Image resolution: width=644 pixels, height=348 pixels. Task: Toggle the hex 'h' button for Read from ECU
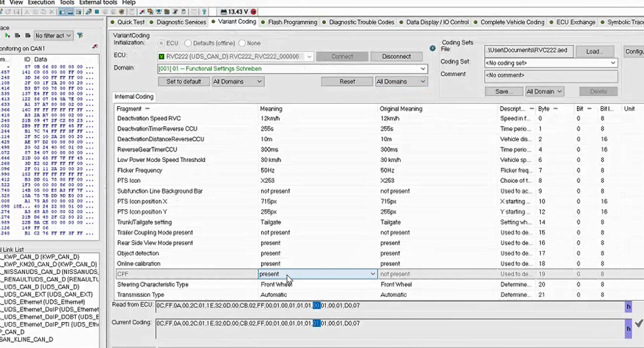tap(628, 307)
